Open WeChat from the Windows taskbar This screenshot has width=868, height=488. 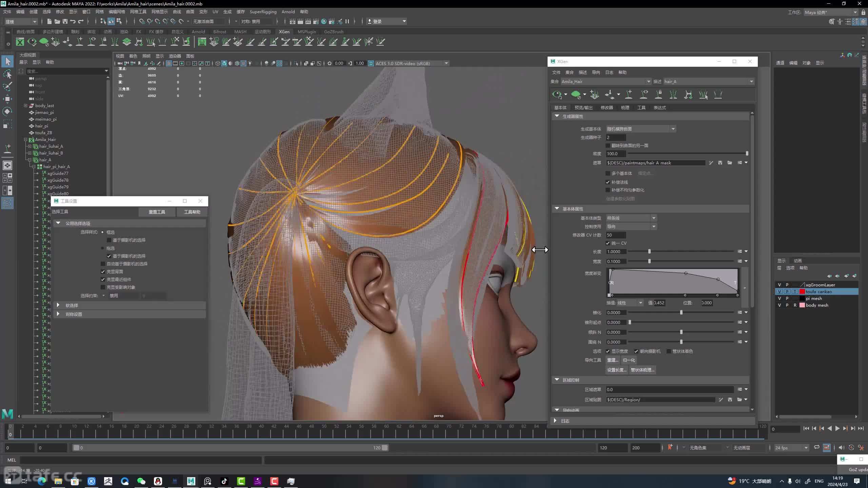141,481
